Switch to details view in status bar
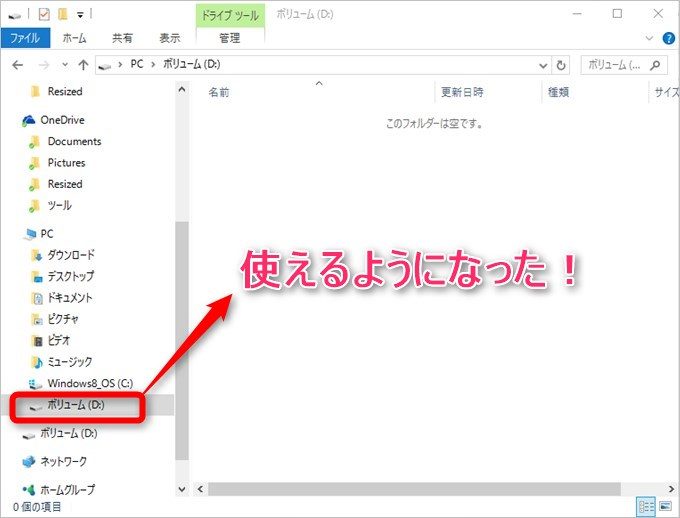The width and height of the screenshot is (680, 518). (x=646, y=506)
